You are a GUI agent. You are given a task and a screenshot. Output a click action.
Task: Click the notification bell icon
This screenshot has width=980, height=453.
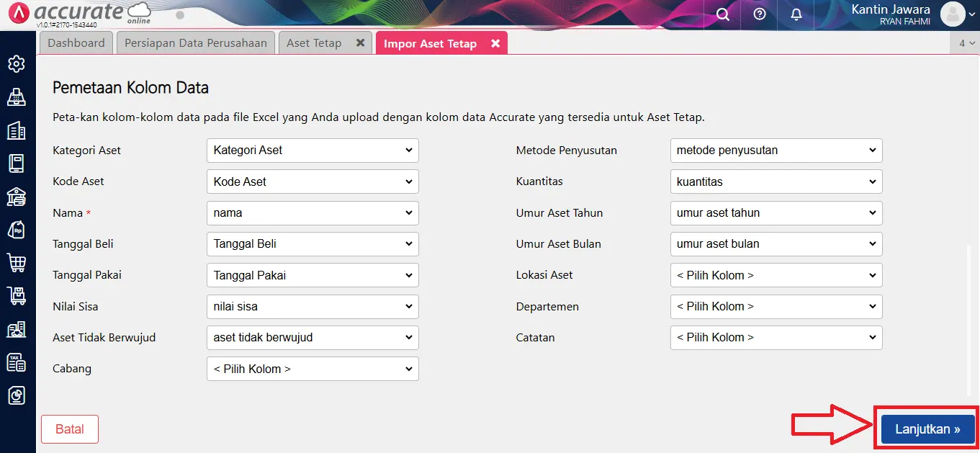tap(796, 14)
